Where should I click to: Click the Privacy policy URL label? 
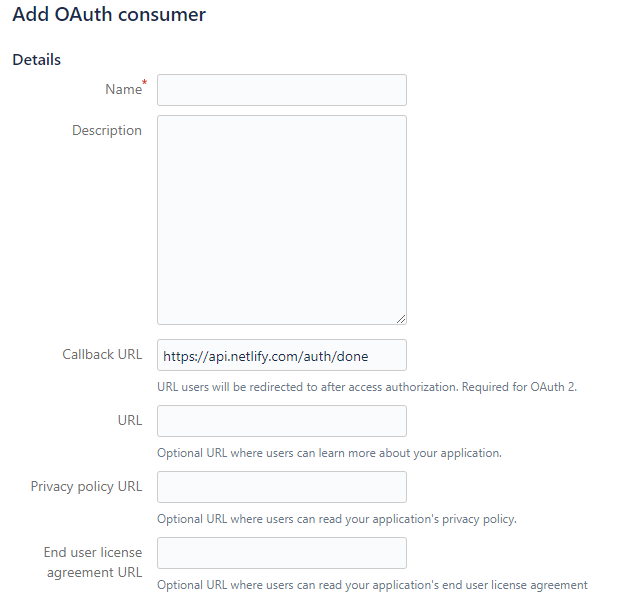coord(86,487)
